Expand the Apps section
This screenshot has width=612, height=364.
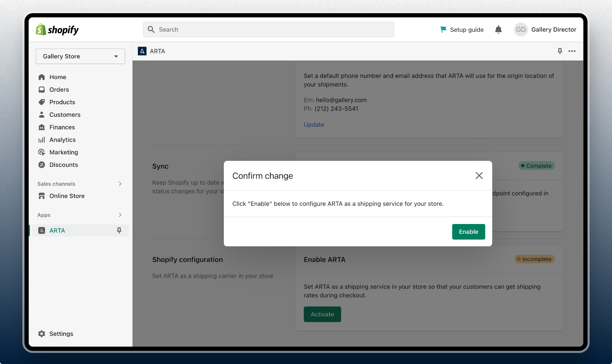[120, 215]
